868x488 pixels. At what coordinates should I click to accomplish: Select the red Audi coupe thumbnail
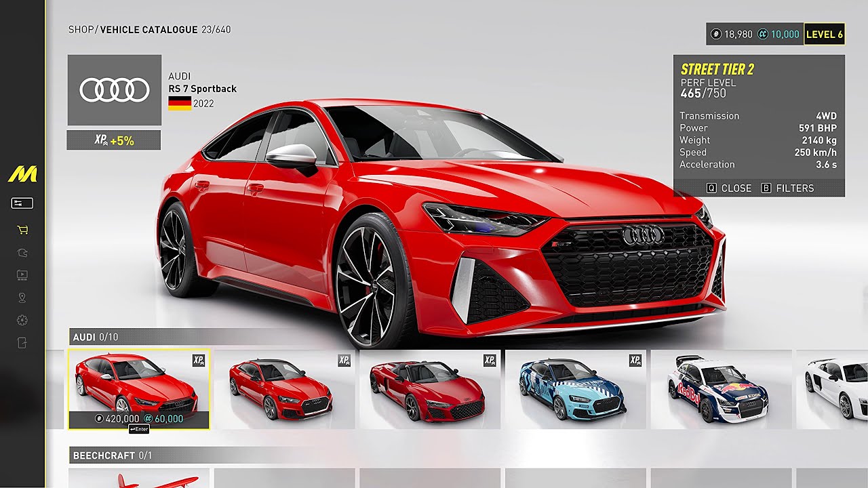284,389
